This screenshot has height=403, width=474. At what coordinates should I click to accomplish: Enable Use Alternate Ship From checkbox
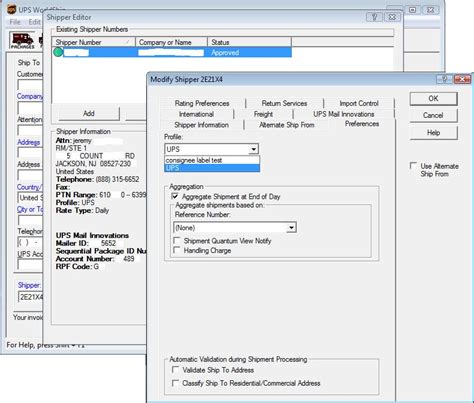413,166
